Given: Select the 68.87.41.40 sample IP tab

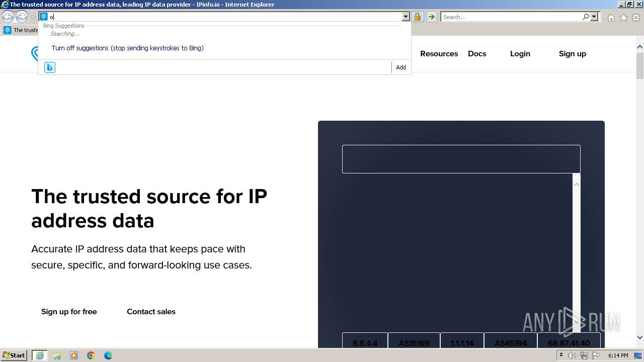Looking at the screenshot, I should [x=569, y=343].
